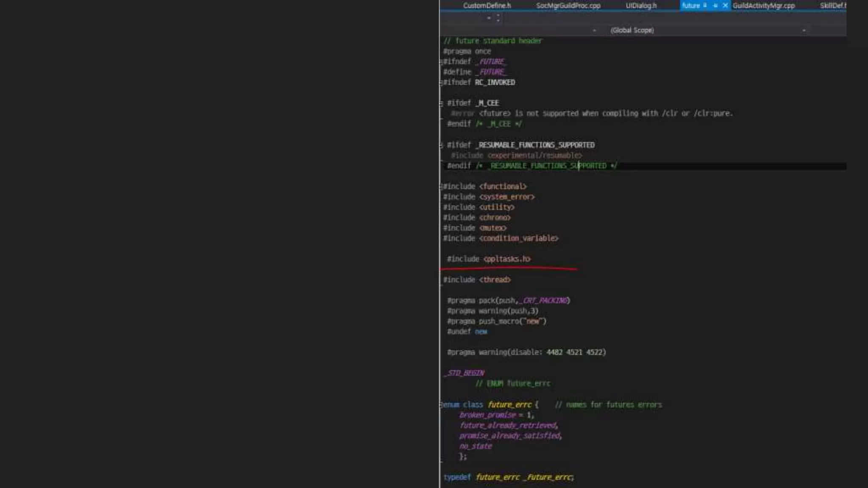Collapse the #include <functional> group
The width and height of the screenshot is (868, 488).
441,187
